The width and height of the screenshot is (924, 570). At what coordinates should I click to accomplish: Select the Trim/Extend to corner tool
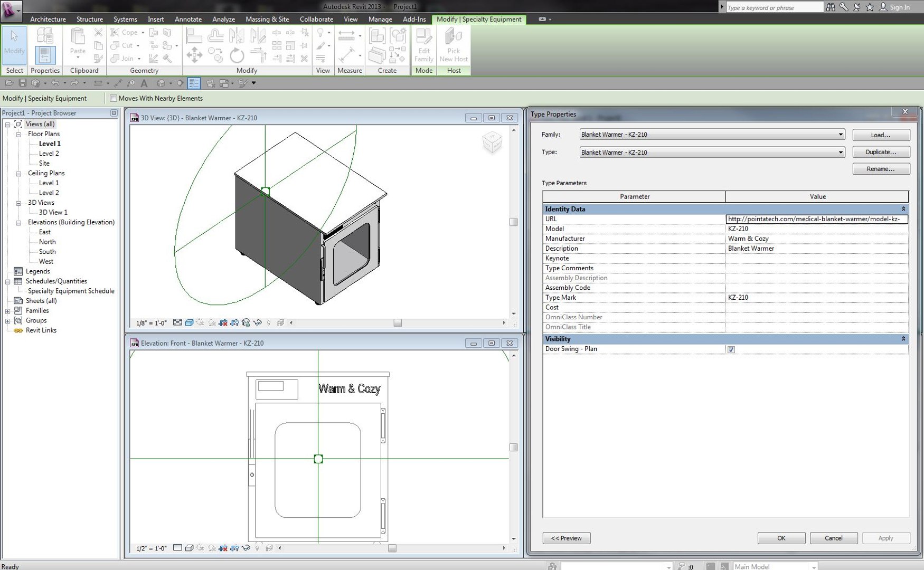[258, 54]
